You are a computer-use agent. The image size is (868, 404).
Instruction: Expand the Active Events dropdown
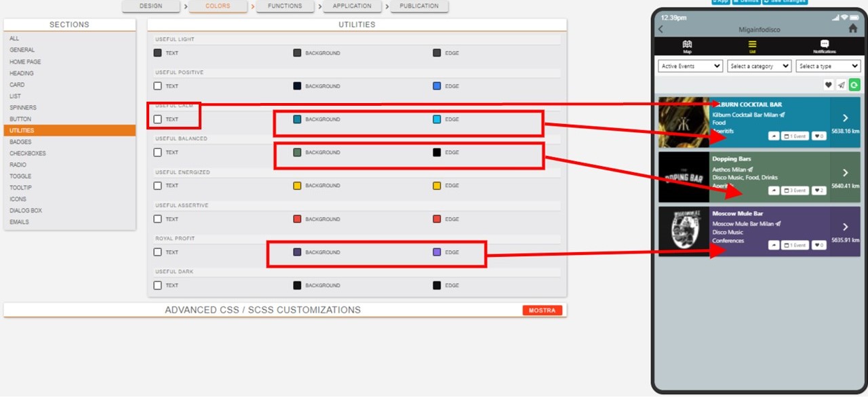(x=690, y=66)
